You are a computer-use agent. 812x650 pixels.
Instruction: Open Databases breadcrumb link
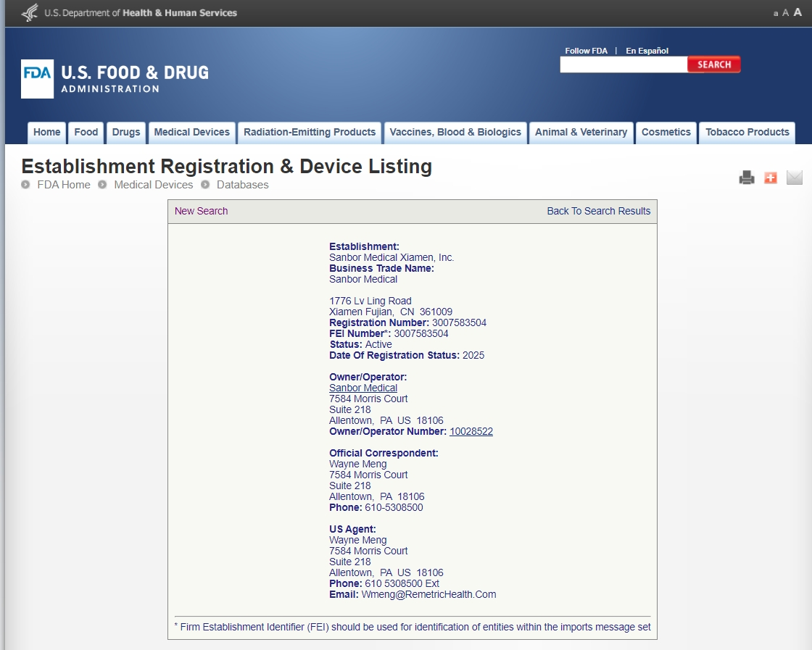242,185
